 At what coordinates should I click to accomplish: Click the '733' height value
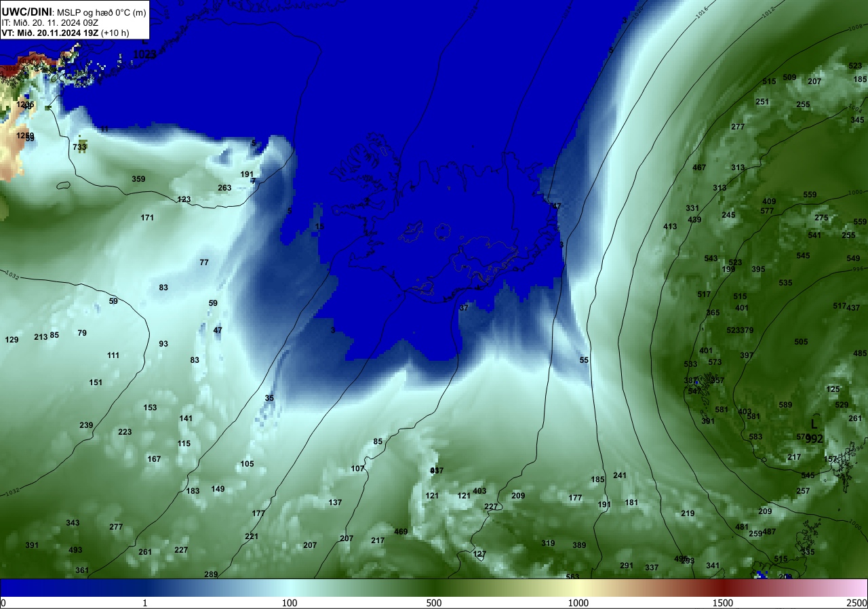[80, 146]
